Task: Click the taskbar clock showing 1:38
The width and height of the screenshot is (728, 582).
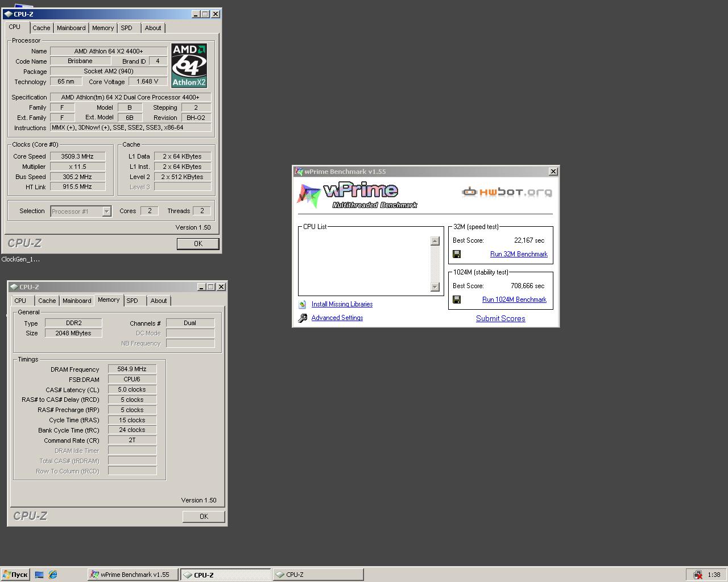Action: click(714, 575)
